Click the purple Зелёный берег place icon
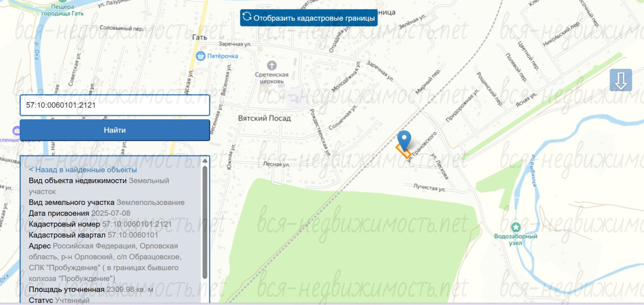Viewport: 644px width, 305px height. 17,131
